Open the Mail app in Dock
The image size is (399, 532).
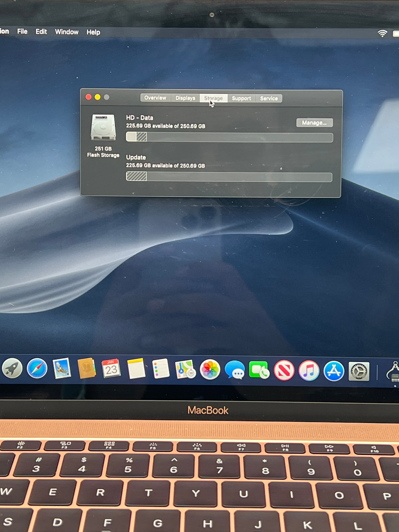pos(62,368)
